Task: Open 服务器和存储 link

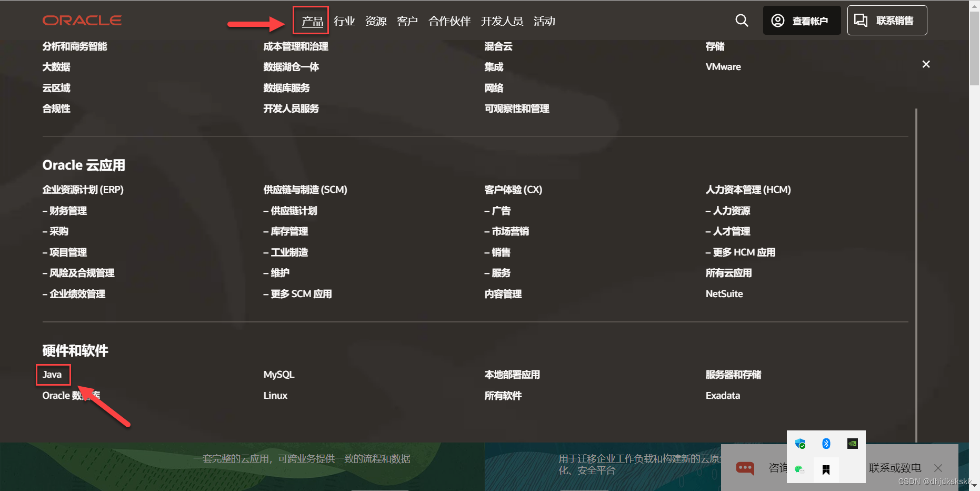Action: point(734,375)
